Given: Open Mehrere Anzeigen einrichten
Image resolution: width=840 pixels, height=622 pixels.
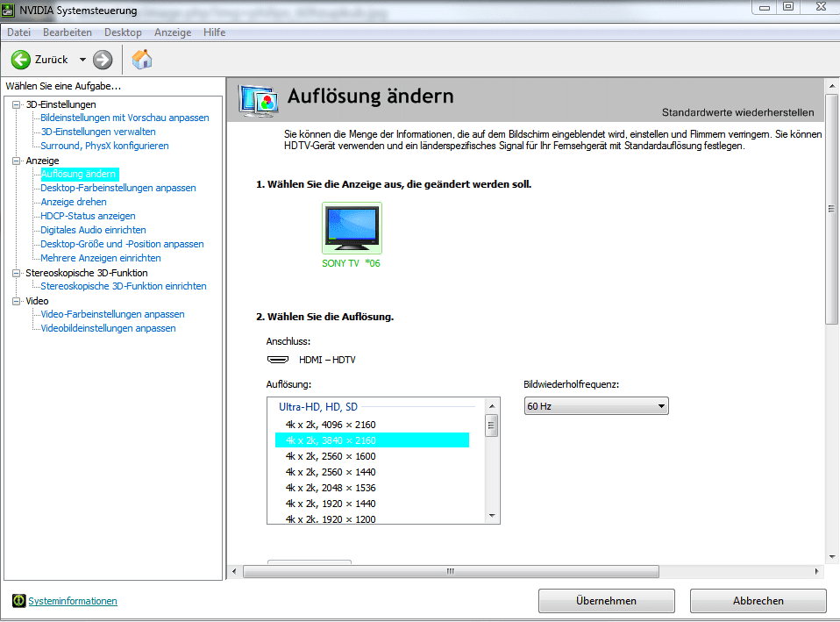Looking at the screenshot, I should [101, 257].
